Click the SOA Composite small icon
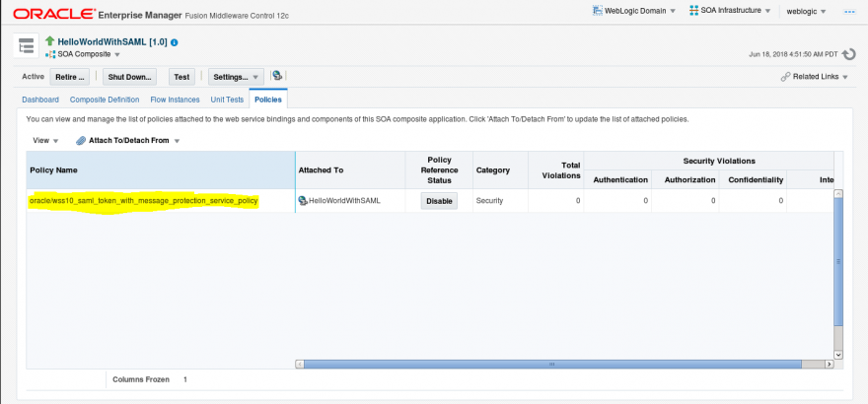 [x=50, y=54]
